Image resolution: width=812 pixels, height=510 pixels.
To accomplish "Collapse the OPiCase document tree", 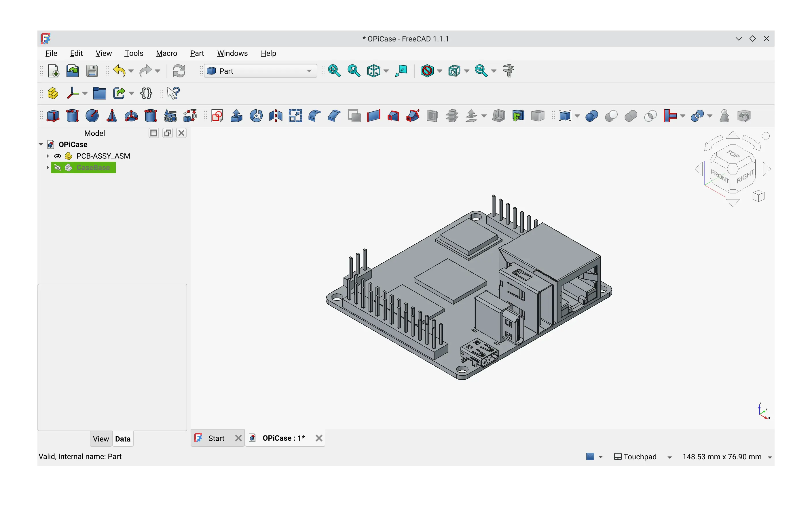I will (41, 144).
